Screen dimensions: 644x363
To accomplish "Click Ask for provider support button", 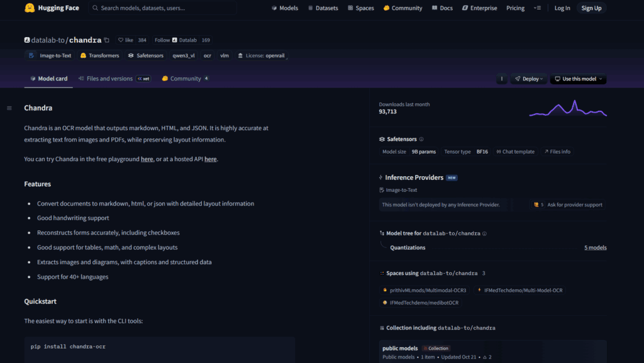I will click(x=567, y=204).
